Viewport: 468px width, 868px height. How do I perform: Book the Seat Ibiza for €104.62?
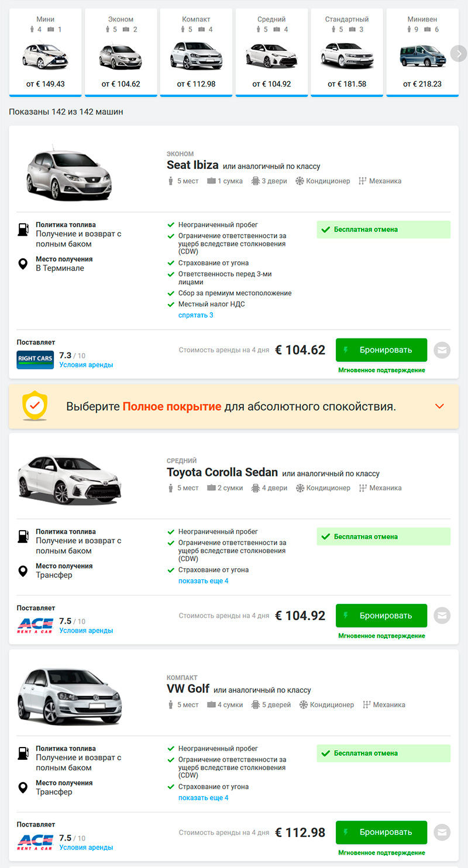[381, 350]
